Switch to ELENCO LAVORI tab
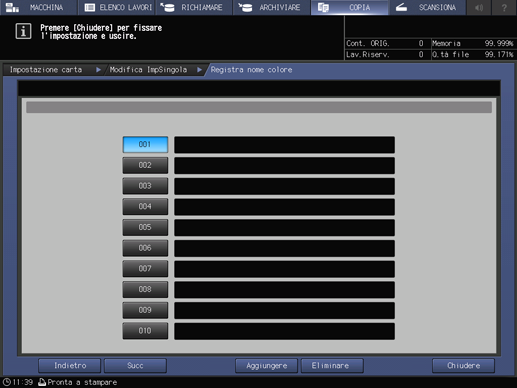This screenshot has height=388, width=517. pos(116,7)
